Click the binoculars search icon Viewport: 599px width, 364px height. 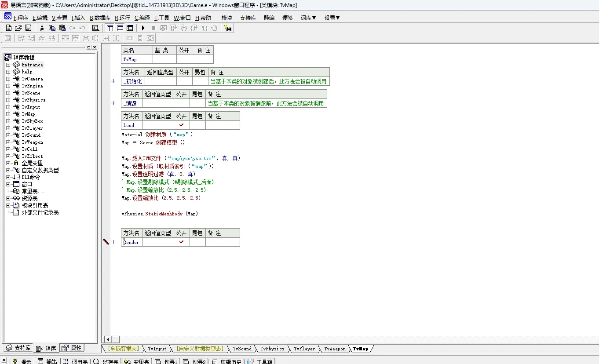[x=228, y=28]
